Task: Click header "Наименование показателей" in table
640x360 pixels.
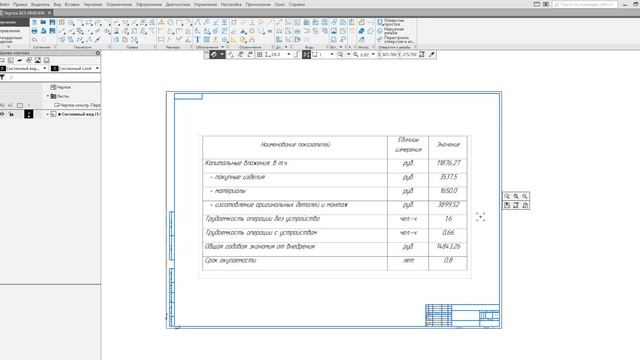Action: pyautogui.click(x=295, y=144)
